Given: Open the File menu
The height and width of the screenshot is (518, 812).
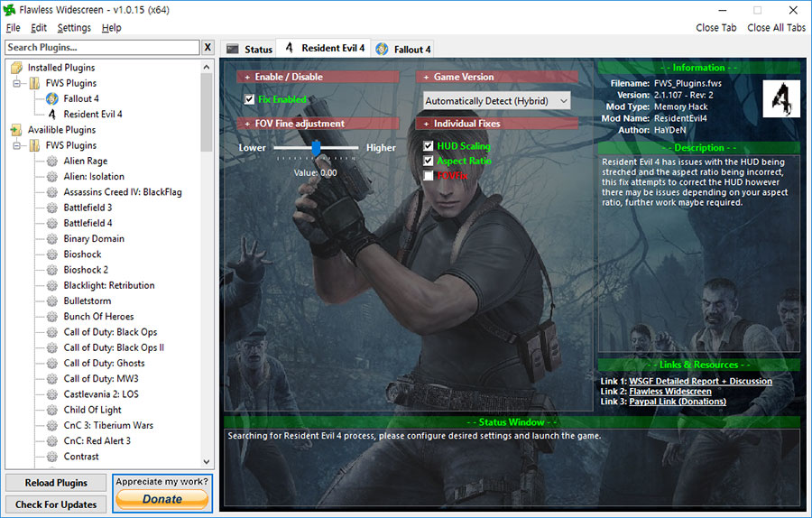Looking at the screenshot, I should tap(13, 27).
